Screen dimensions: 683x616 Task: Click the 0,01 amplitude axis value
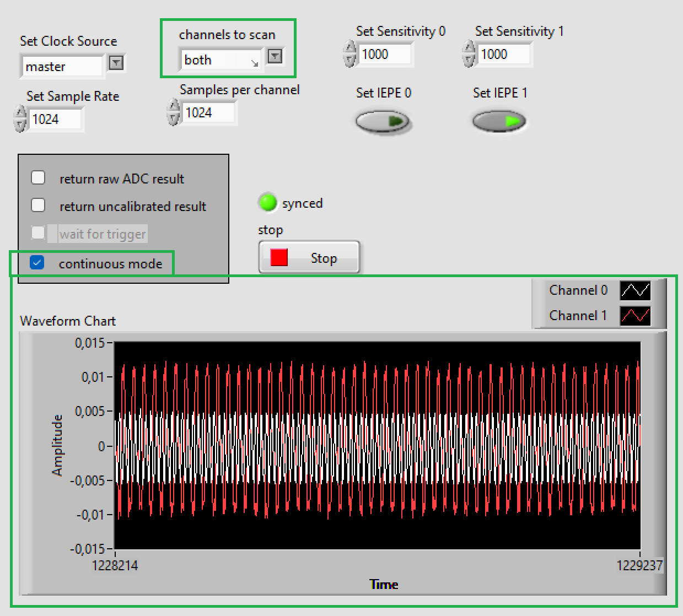click(93, 377)
